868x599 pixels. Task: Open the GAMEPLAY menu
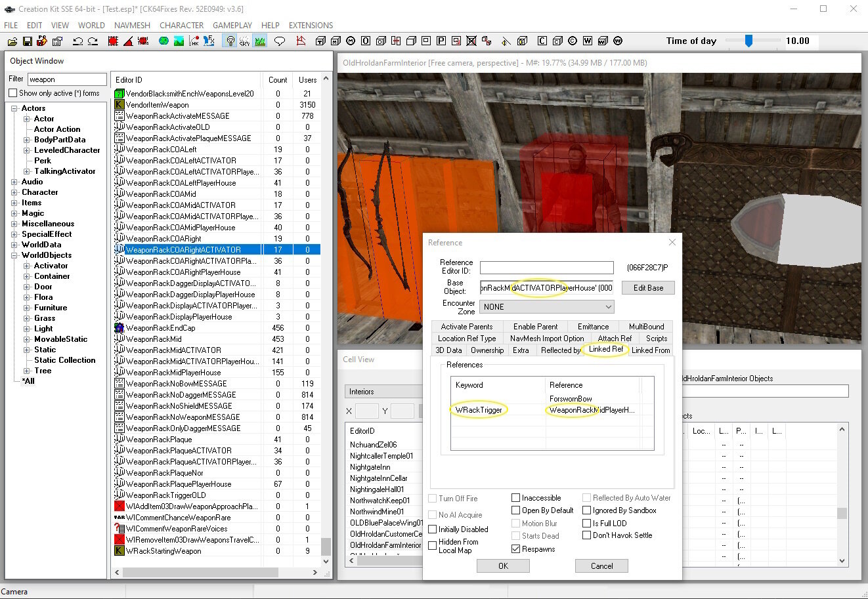pos(232,25)
